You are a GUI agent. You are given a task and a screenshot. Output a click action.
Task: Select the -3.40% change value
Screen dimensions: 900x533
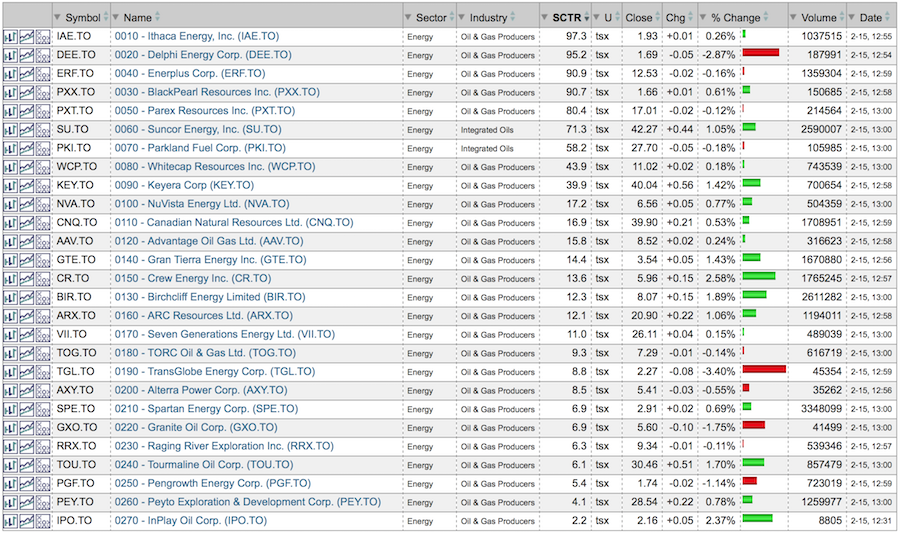point(718,372)
